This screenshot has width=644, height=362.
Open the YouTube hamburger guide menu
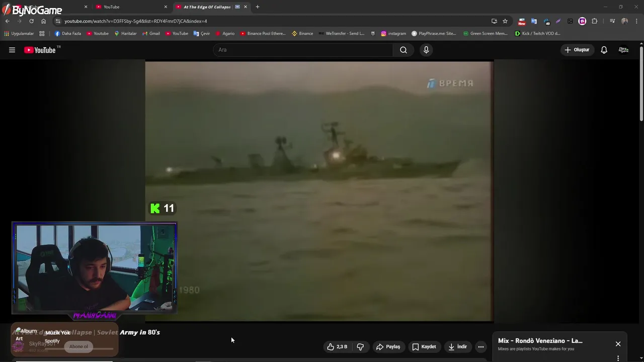point(12,50)
